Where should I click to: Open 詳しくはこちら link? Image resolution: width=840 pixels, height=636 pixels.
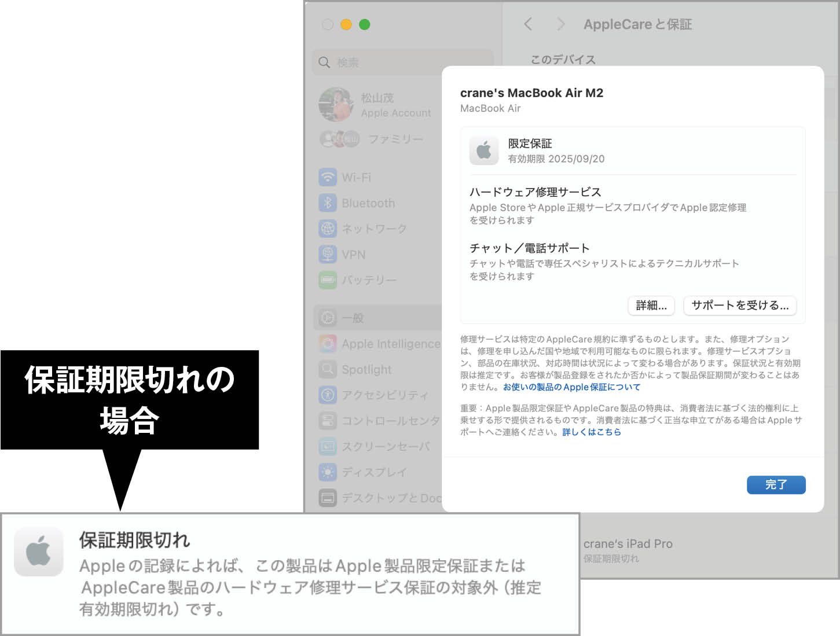coord(591,432)
